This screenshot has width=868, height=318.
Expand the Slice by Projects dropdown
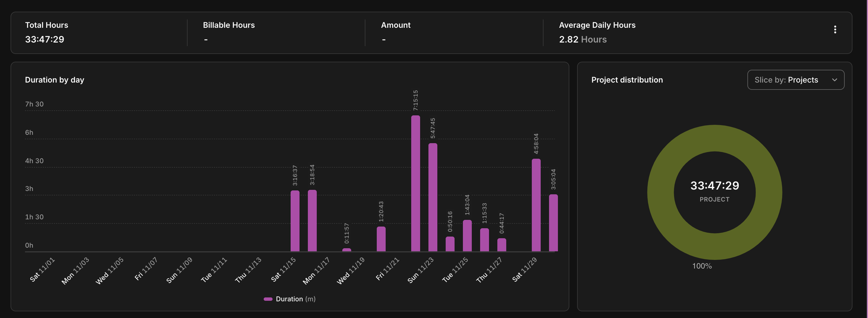point(795,80)
